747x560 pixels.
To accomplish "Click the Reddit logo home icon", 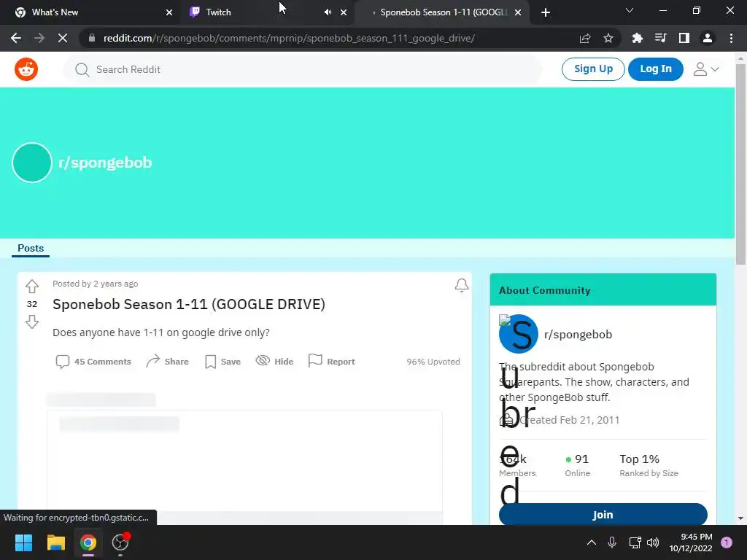I will click(x=26, y=69).
